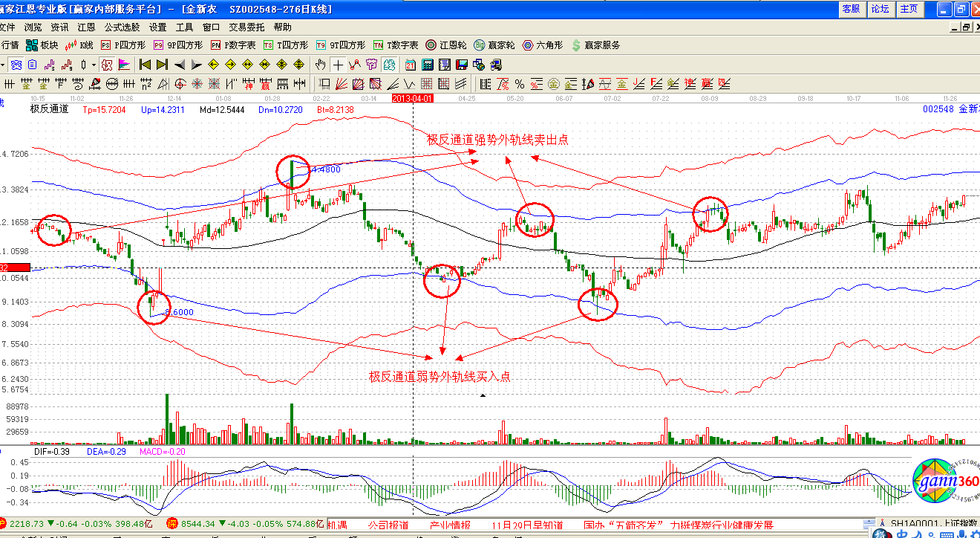Screen dimensions: 980x538
Task: Open the 公式选股 menu
Action: click(122, 27)
